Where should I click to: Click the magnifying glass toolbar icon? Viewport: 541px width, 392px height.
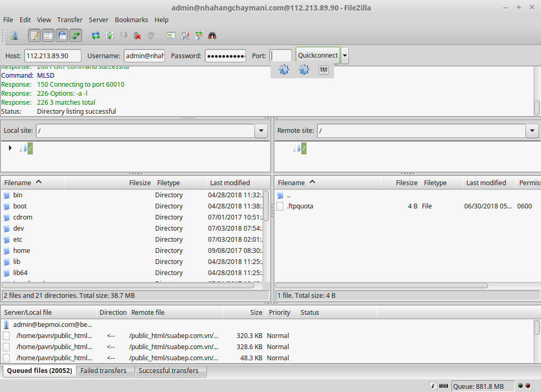point(185,35)
